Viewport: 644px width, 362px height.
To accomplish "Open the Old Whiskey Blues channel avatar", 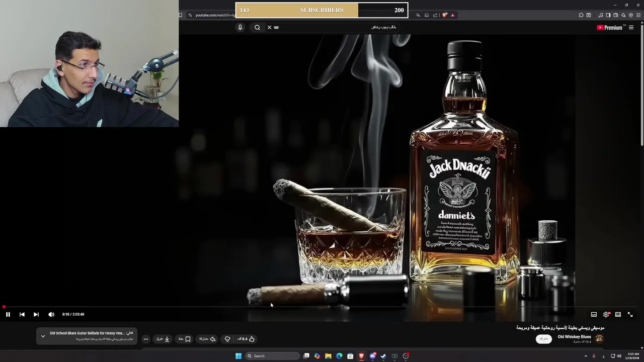I will click(599, 339).
